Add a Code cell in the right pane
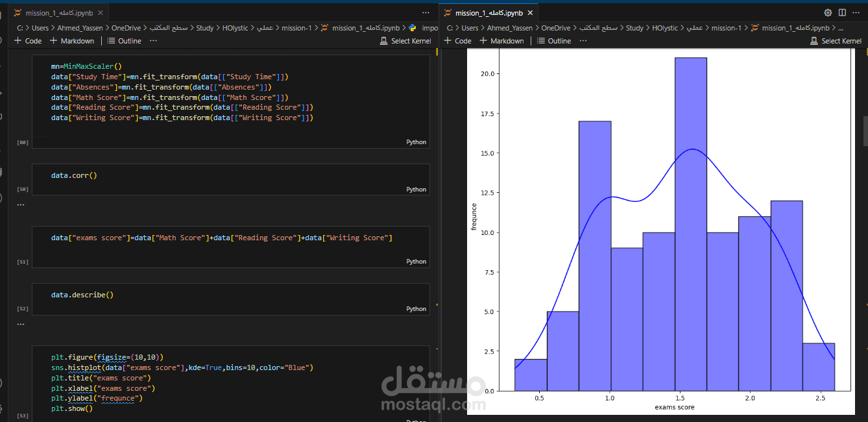The image size is (868, 422). [x=458, y=41]
